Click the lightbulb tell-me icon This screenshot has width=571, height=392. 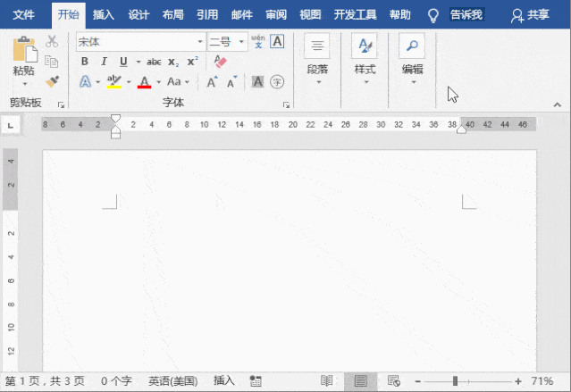pos(433,15)
